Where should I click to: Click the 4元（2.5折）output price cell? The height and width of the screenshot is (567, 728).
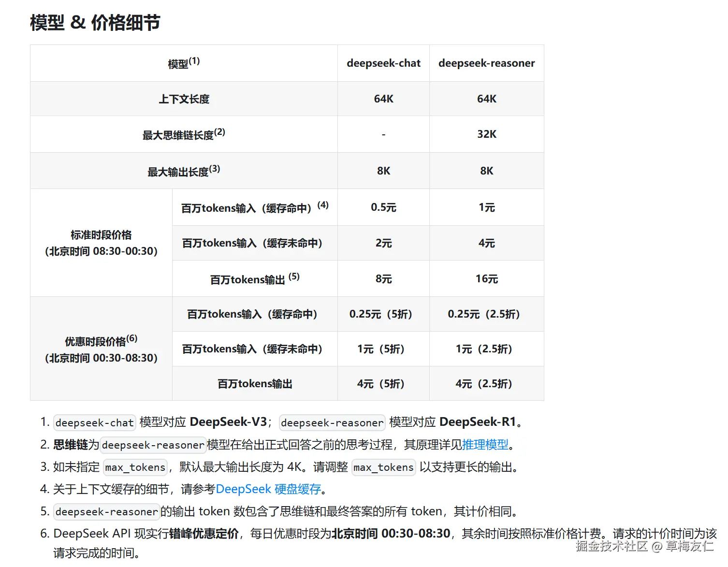[x=483, y=384]
